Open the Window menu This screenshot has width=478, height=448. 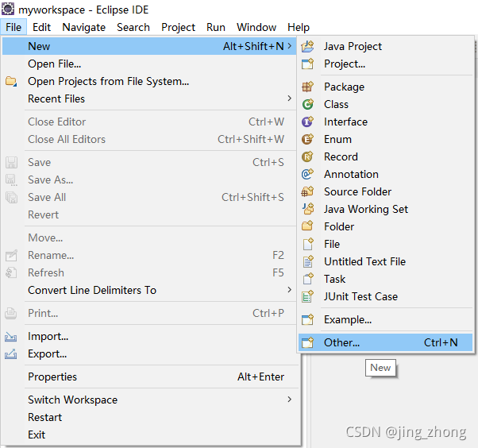point(256,27)
